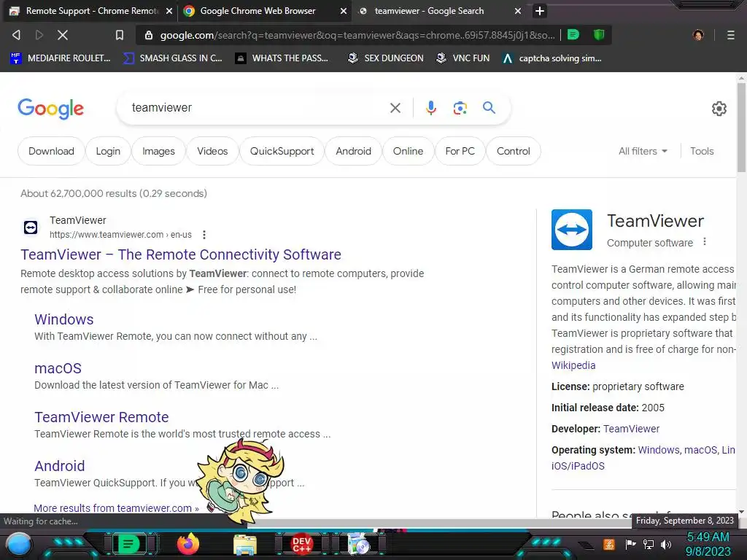Screen dimensions: 747x560
Task: Click the volume speaker tray icon
Action: point(666,544)
